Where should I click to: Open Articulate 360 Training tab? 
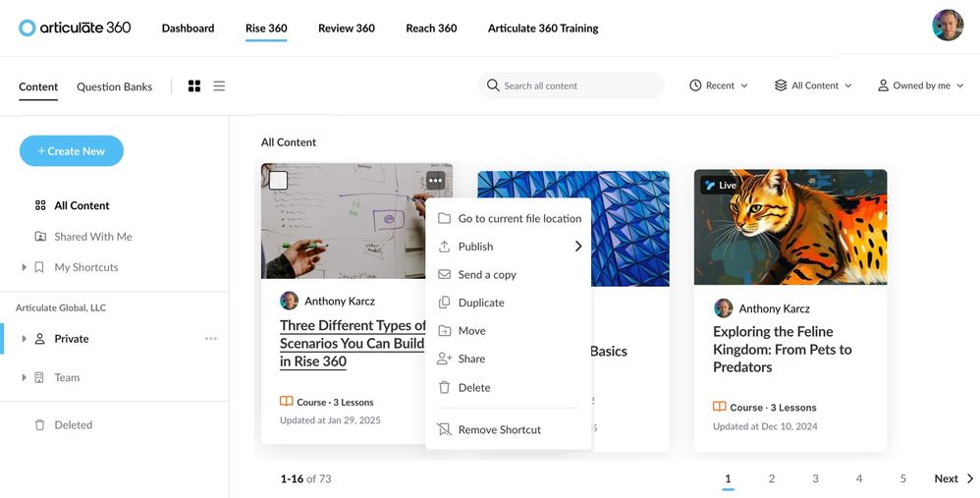pyautogui.click(x=543, y=28)
